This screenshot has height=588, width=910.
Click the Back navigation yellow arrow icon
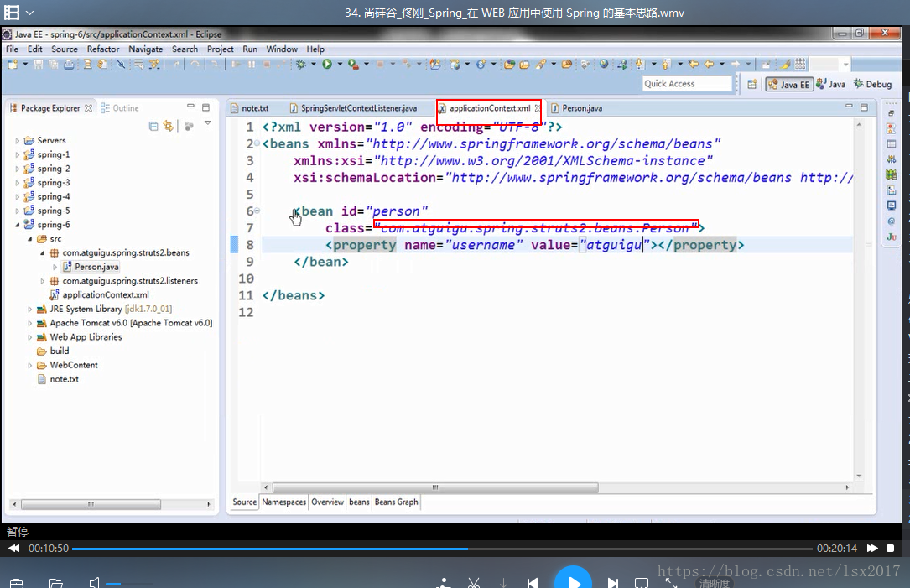(x=710, y=65)
